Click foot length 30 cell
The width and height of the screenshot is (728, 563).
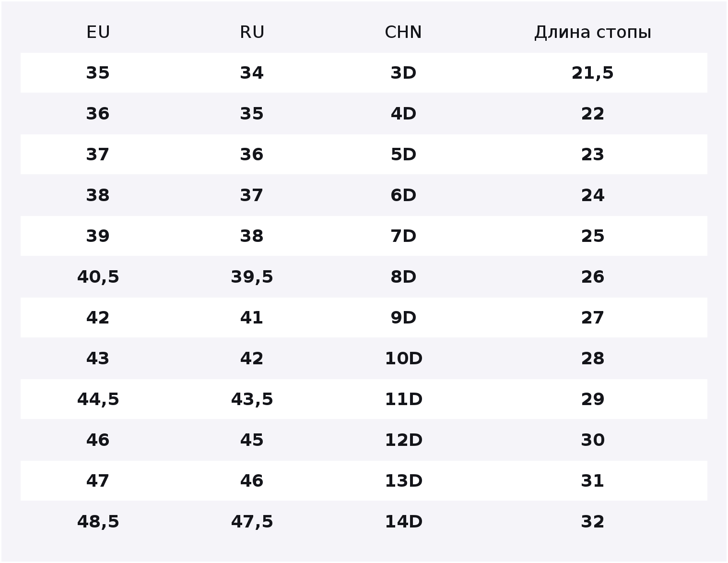tap(593, 440)
